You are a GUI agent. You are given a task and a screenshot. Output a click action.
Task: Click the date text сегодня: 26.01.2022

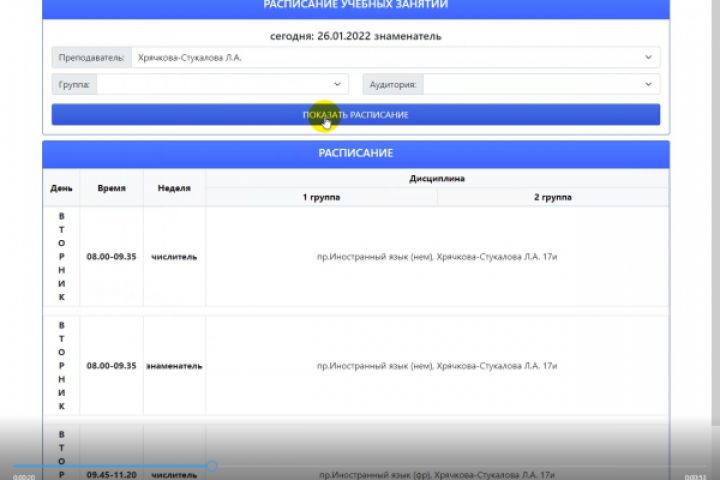[x=321, y=36]
